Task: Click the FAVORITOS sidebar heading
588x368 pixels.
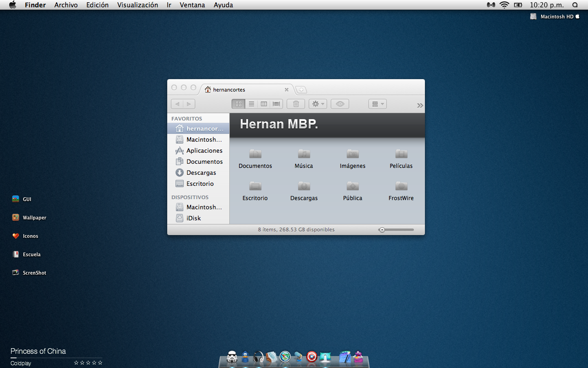Action: (x=187, y=119)
